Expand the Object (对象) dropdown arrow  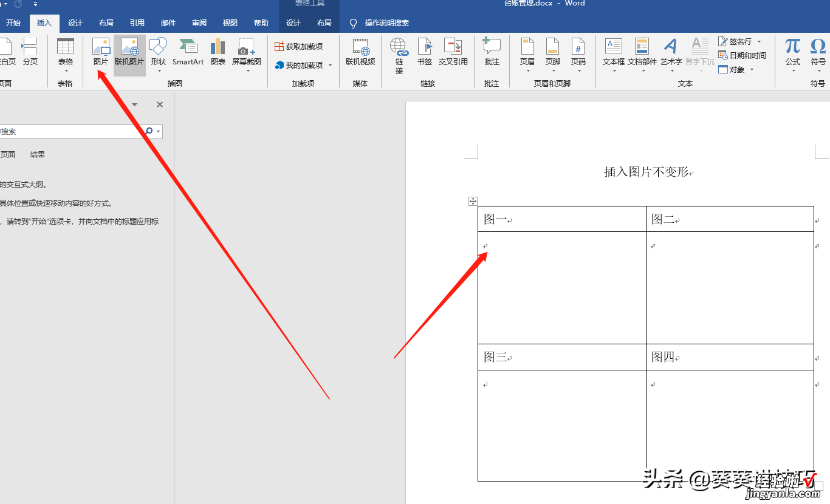(752, 69)
